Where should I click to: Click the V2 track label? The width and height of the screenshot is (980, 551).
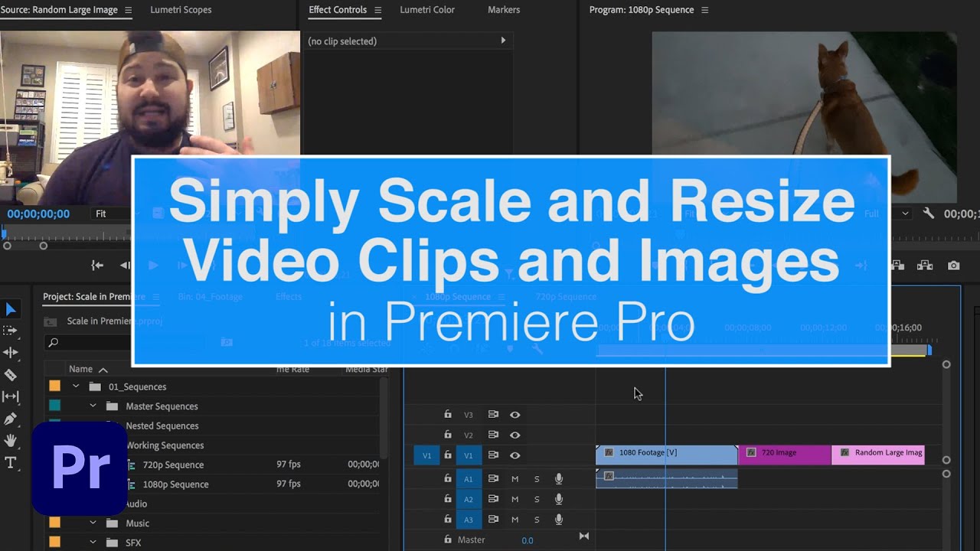click(469, 435)
